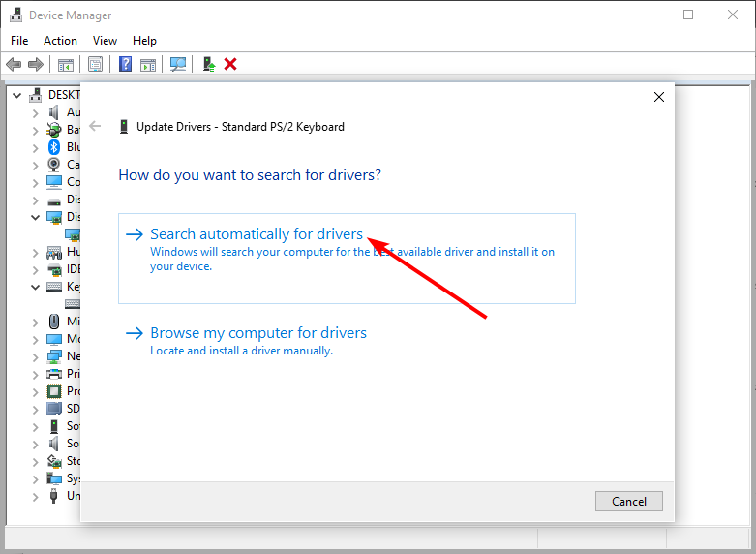
Task: Click the keyboard icon of the Keyboards row
Action: [x=54, y=287]
